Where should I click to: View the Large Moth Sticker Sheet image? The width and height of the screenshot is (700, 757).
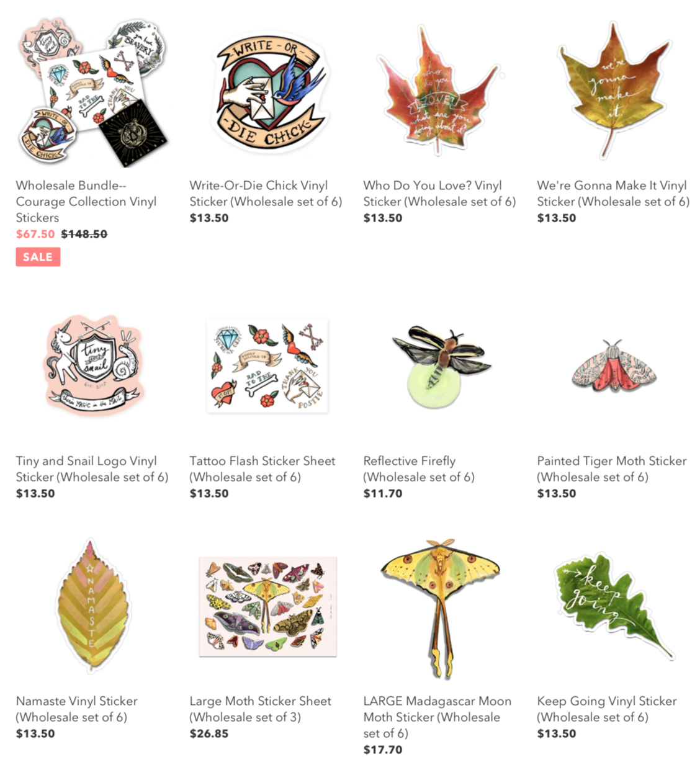[x=267, y=606]
